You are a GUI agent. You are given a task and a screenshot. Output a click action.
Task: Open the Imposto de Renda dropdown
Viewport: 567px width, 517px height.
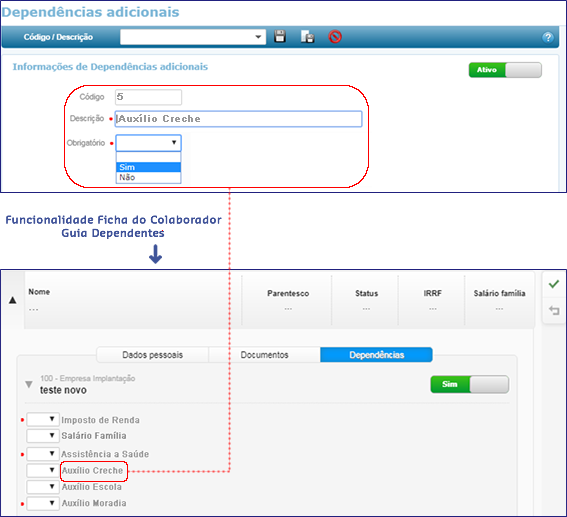coord(43,419)
